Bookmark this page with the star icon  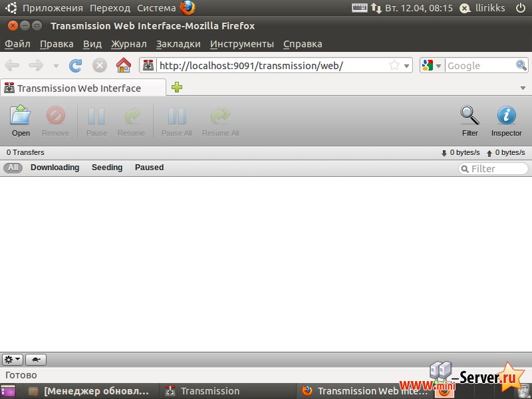coord(394,65)
